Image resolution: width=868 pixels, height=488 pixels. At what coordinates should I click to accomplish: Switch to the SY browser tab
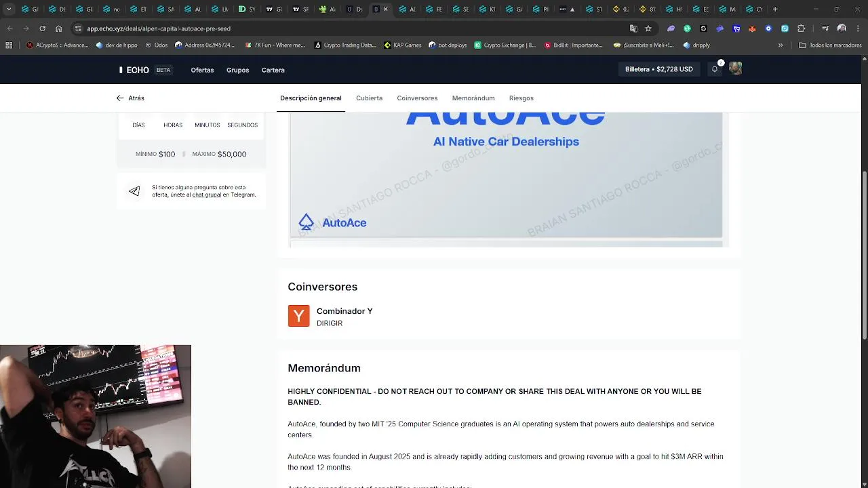click(x=247, y=9)
